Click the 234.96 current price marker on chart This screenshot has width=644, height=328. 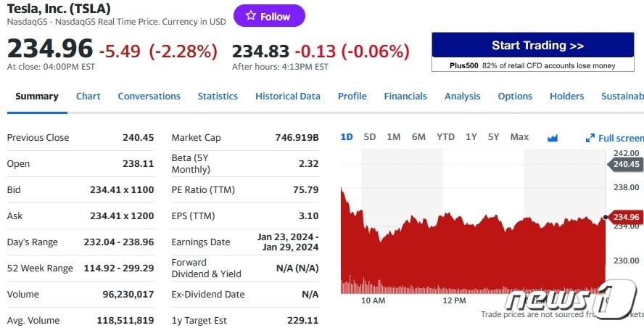coord(625,217)
